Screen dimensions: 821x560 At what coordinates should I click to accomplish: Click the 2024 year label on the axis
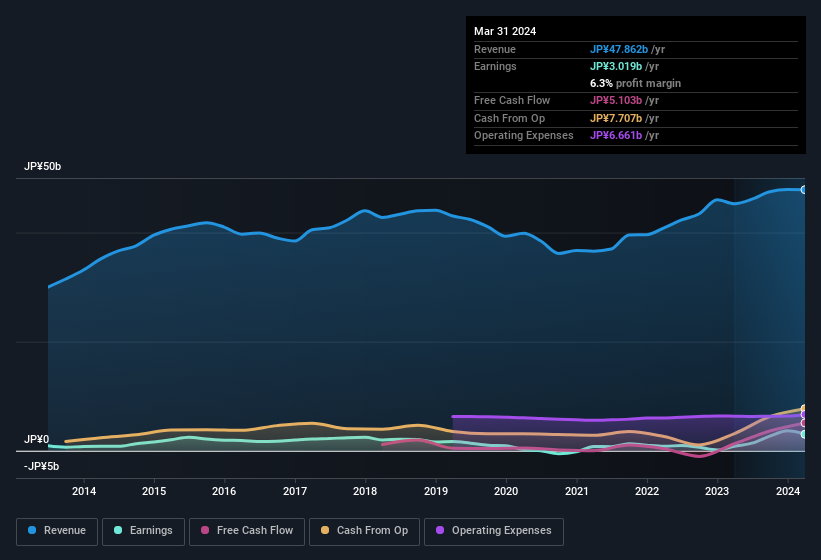[787, 491]
